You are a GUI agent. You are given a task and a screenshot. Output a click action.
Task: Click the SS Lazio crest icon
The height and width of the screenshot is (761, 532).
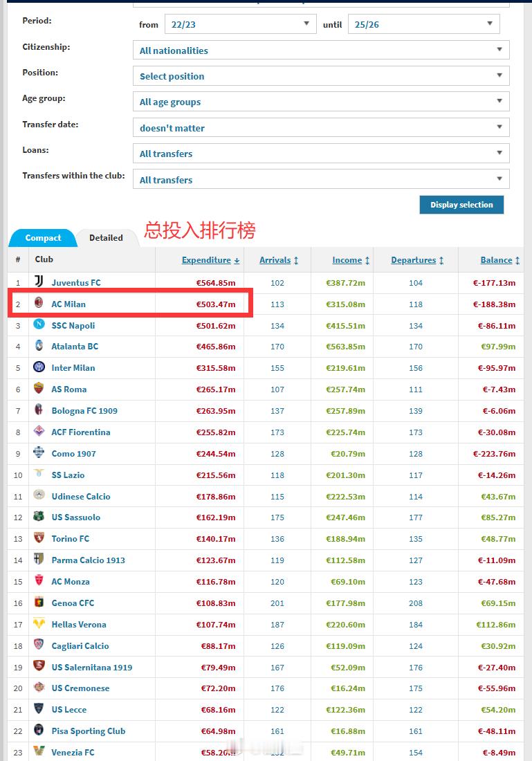[39, 473]
